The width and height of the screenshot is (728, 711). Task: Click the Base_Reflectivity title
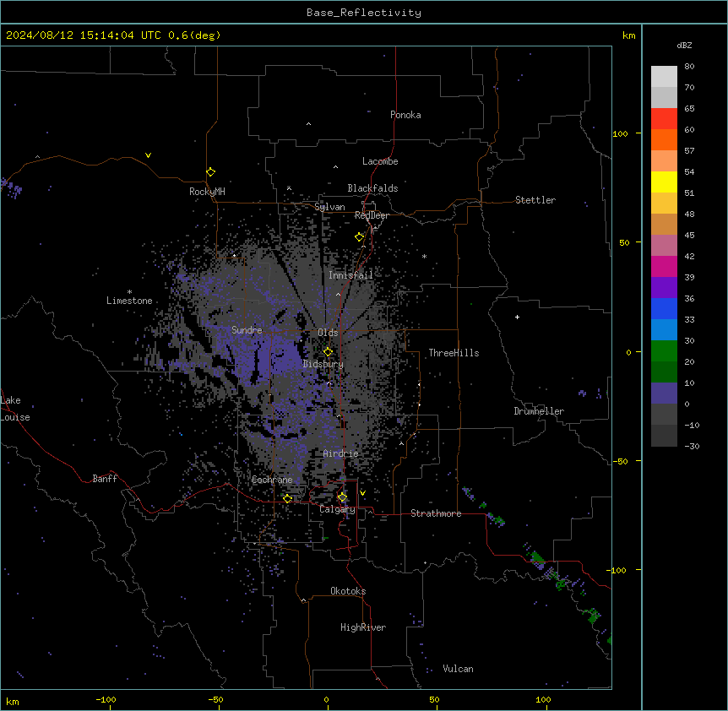(364, 13)
